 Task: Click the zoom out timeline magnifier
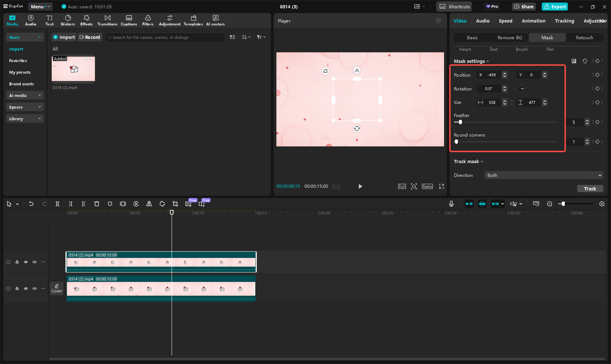(550, 204)
